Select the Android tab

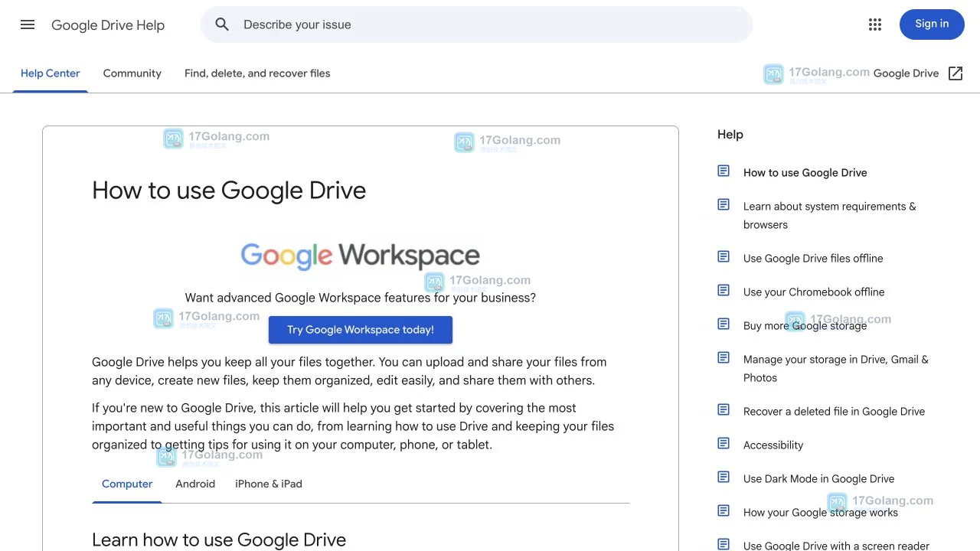pyautogui.click(x=195, y=484)
